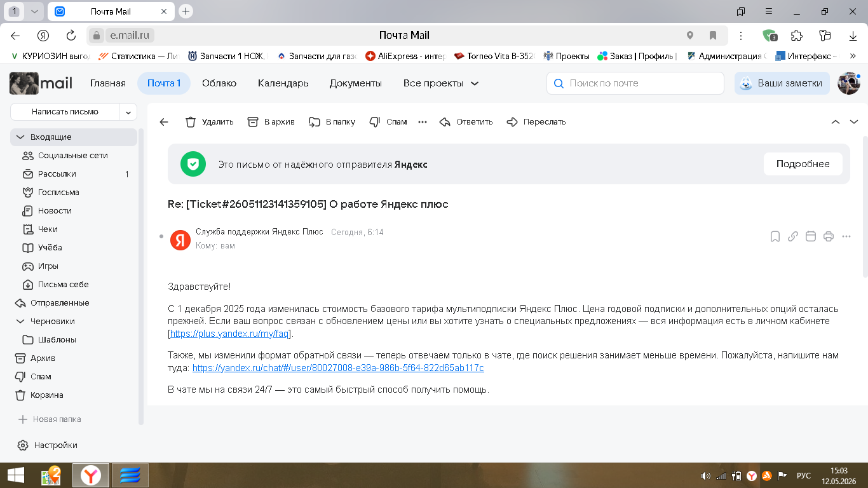Image resolution: width=868 pixels, height=488 pixels.
Task: Open message options three-dots near printer
Action: click(846, 236)
